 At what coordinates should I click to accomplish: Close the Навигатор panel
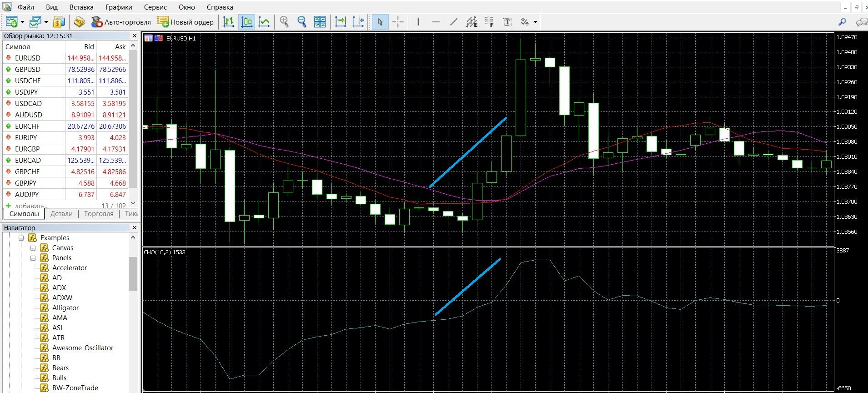pyautogui.click(x=134, y=227)
